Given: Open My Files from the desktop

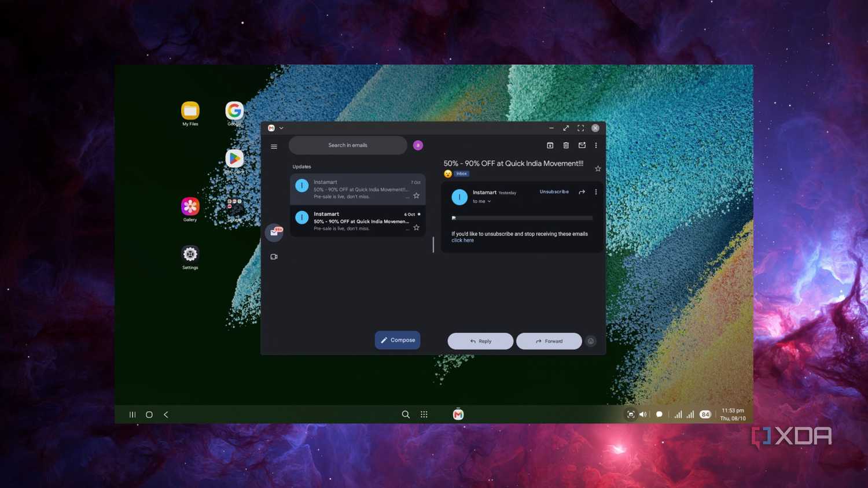Looking at the screenshot, I should click(190, 113).
